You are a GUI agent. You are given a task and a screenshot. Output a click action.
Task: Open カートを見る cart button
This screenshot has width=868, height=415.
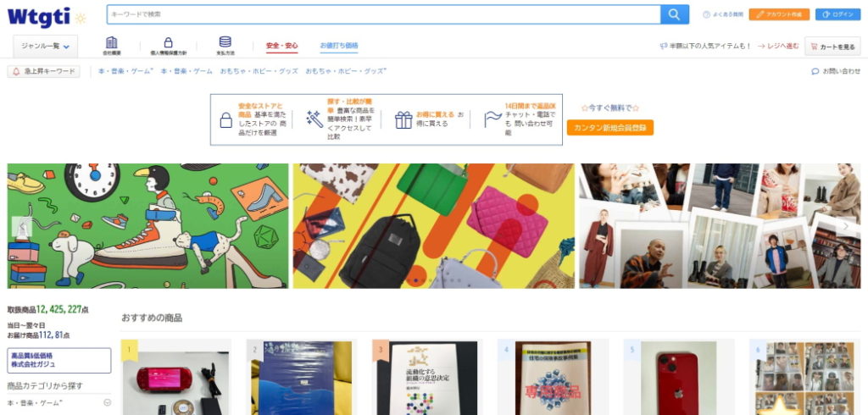coord(832,47)
